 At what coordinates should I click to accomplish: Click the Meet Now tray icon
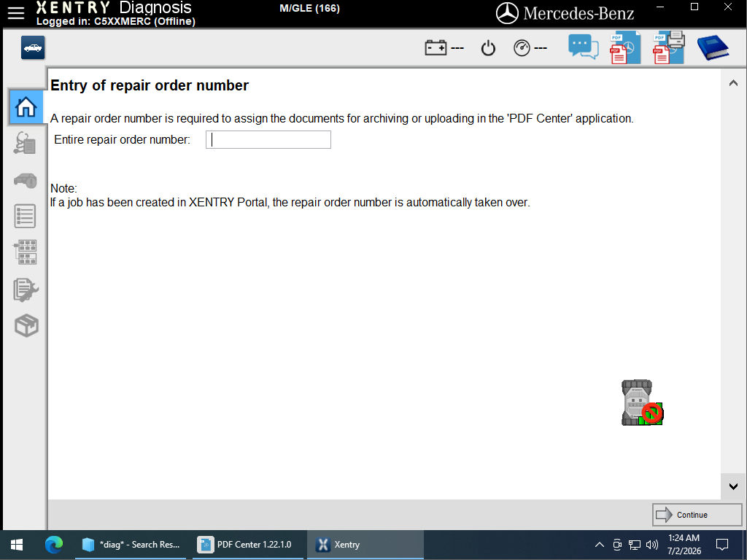coord(617,545)
